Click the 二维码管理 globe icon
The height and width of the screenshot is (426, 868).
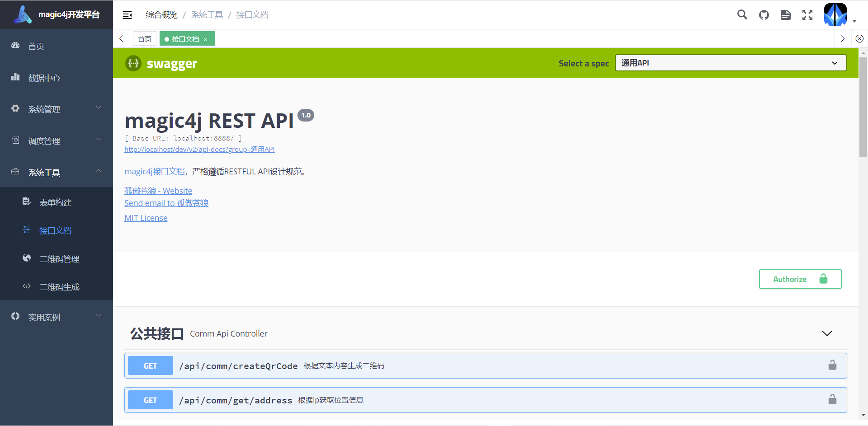(x=27, y=258)
